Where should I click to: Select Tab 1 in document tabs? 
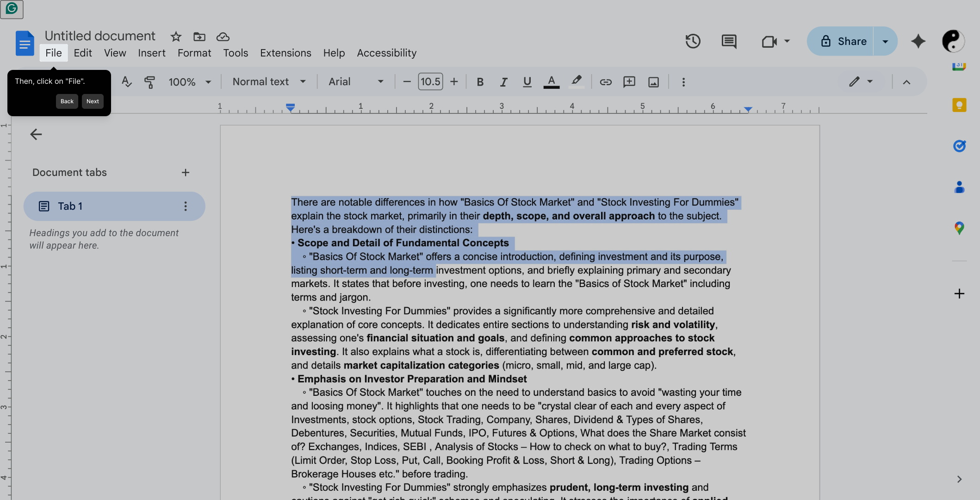[114, 206]
